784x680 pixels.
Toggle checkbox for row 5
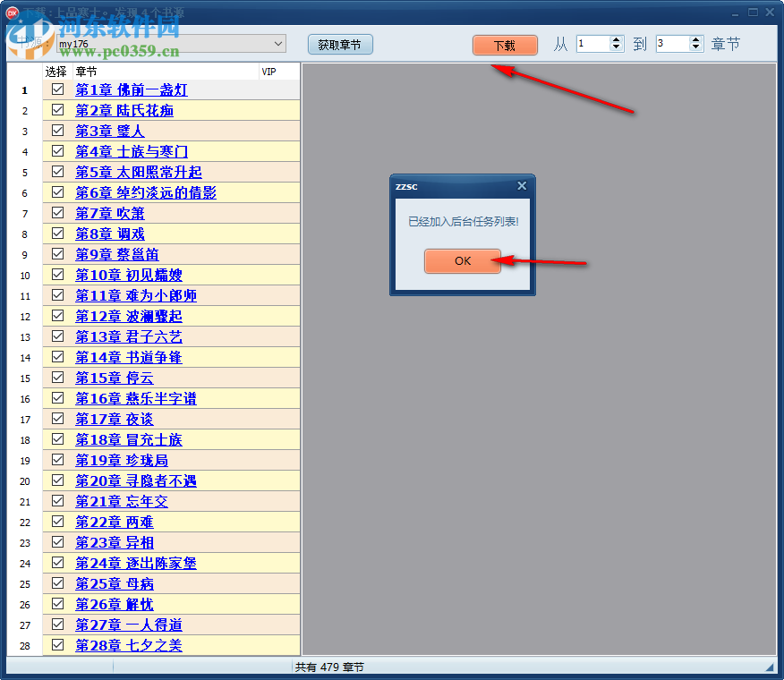[58, 172]
